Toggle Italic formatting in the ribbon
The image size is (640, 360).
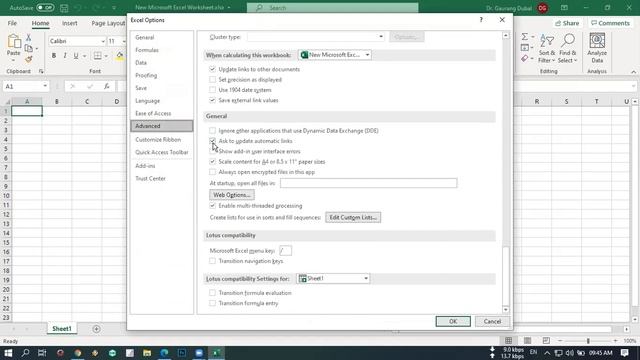(65, 56)
